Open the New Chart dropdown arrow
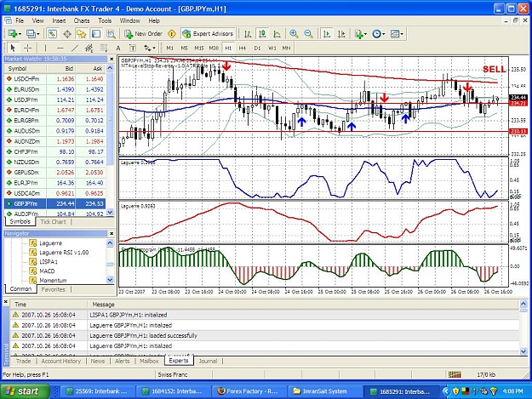 pos(20,34)
